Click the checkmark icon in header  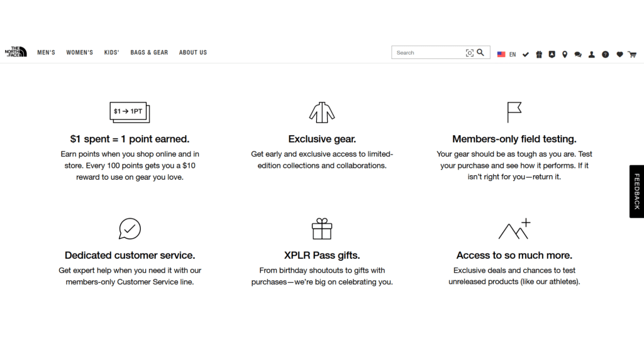526,54
